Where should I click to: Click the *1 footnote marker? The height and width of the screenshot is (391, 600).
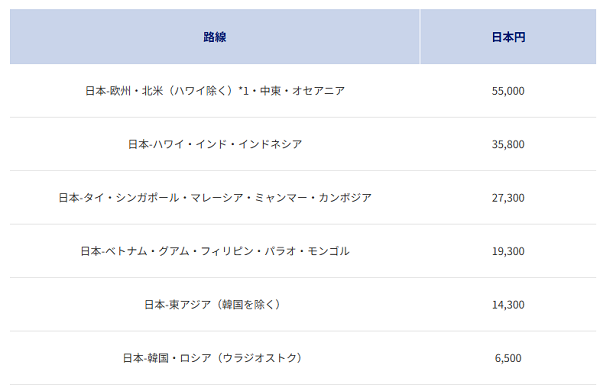tap(243, 90)
